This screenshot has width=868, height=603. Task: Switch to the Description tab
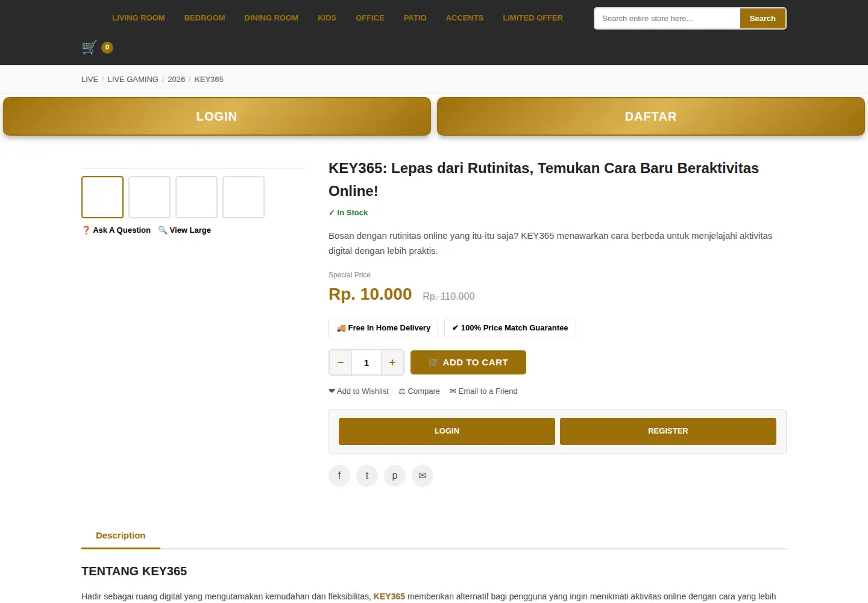click(121, 535)
